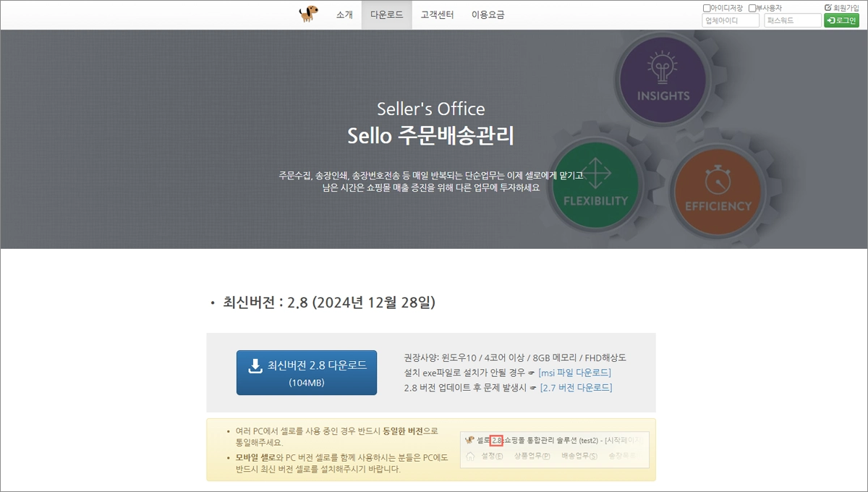Click the green 로그인 button
868x492 pixels.
pos(842,21)
